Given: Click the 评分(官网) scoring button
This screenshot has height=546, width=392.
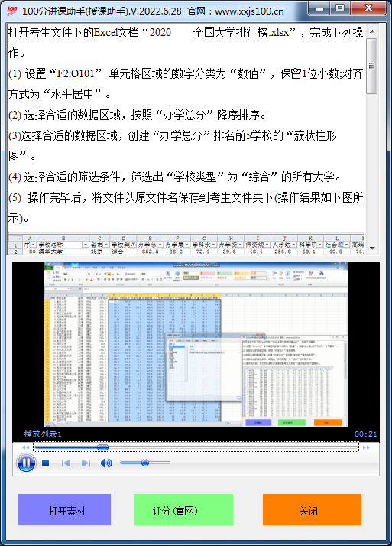Looking at the screenshot, I should (x=183, y=509).
